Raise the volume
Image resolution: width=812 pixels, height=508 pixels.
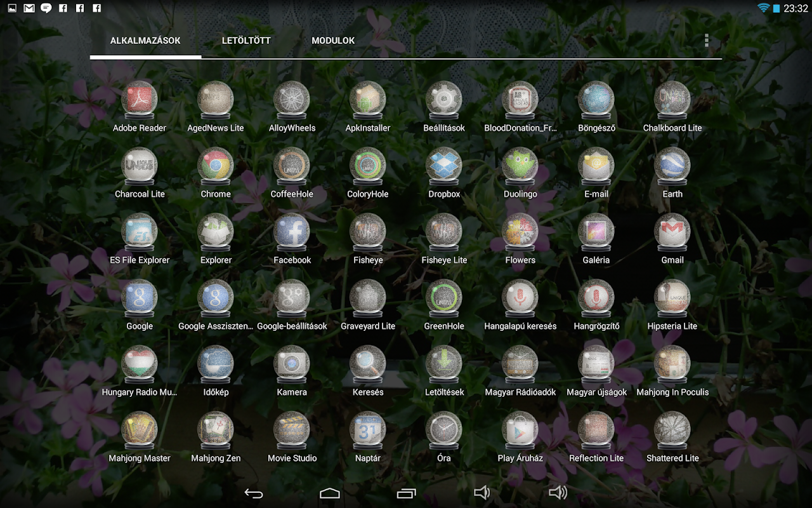(558, 492)
